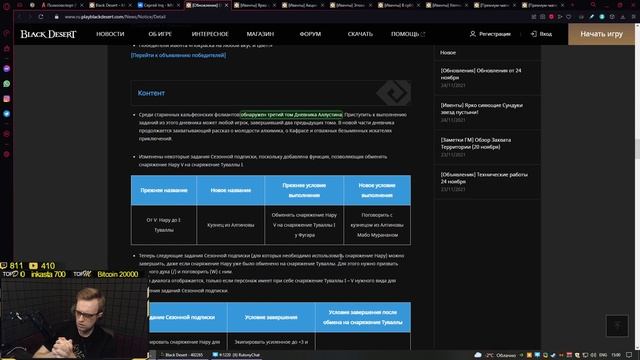Click the Условие завершения table header

pos(271,317)
